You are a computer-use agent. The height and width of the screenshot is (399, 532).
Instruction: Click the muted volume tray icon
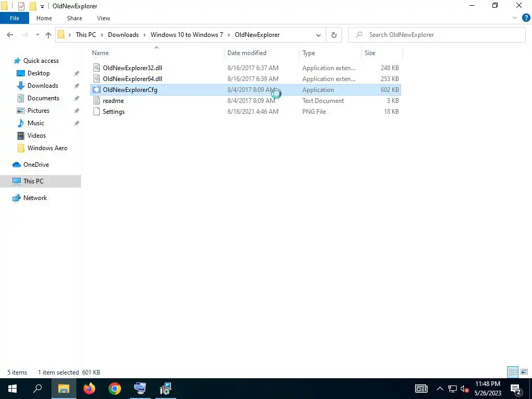point(464,389)
